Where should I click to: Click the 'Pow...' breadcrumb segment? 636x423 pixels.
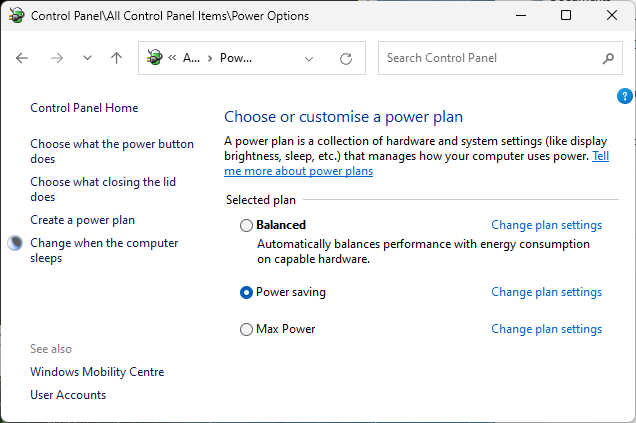[236, 58]
